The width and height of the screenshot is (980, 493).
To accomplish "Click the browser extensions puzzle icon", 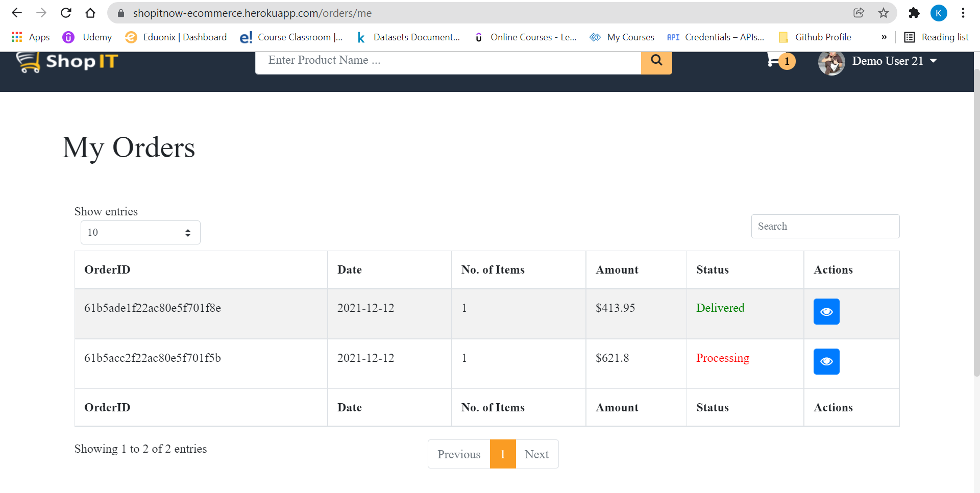I will pyautogui.click(x=914, y=13).
